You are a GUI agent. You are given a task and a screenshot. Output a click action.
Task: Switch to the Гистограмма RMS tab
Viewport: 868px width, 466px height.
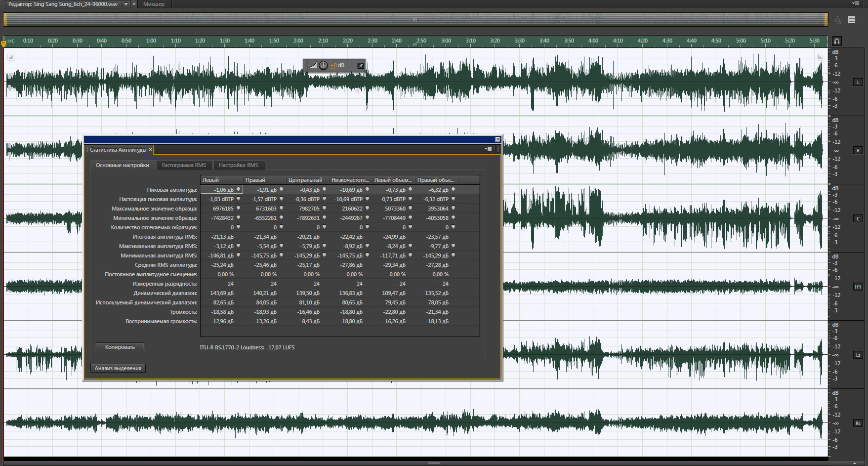(184, 165)
